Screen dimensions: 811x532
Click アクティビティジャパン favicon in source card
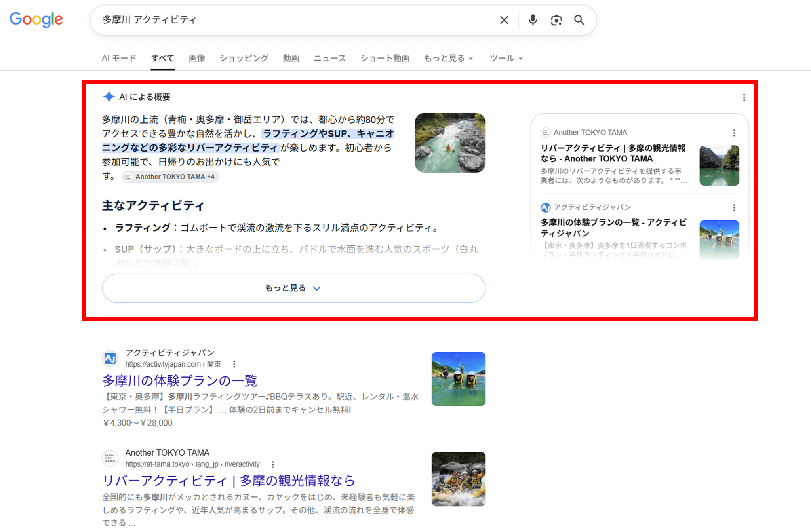click(x=546, y=207)
